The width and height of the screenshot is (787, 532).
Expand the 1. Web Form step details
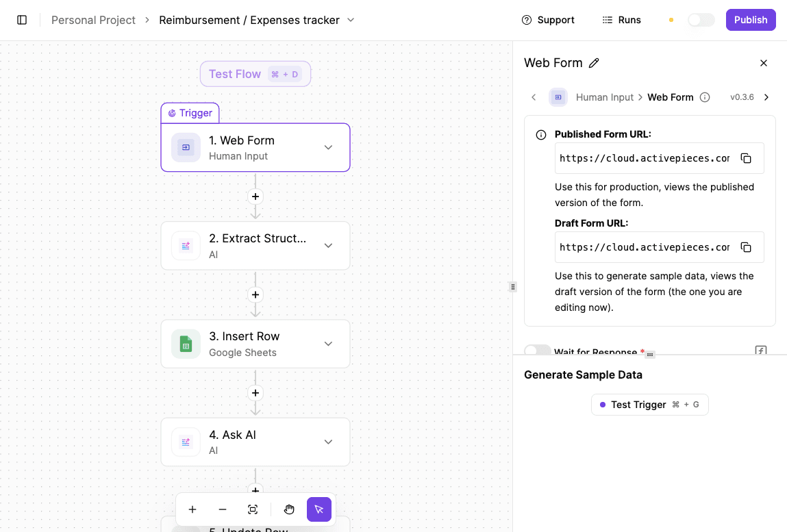pos(328,147)
